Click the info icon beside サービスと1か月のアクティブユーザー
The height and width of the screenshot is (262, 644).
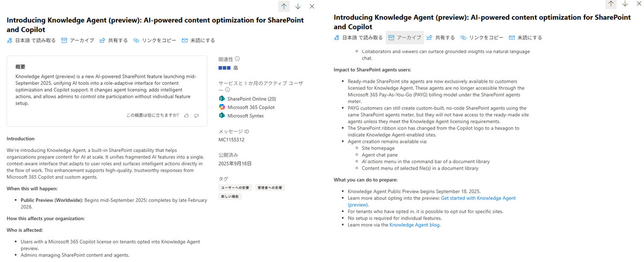click(228, 90)
